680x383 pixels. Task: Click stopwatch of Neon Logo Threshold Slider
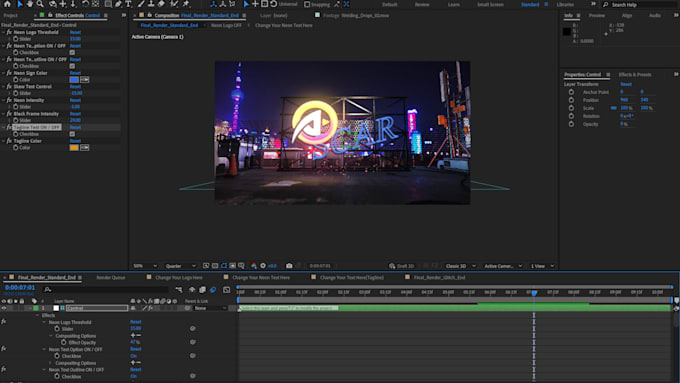[x=16, y=39]
